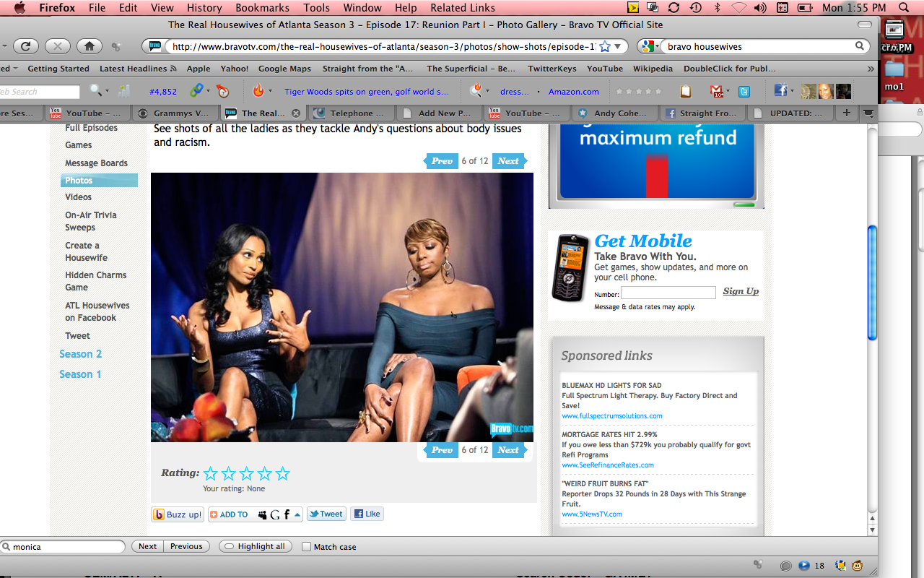This screenshot has height=578, width=924.
Task: Open the Message Boards sidebar link
Action: coord(96,163)
